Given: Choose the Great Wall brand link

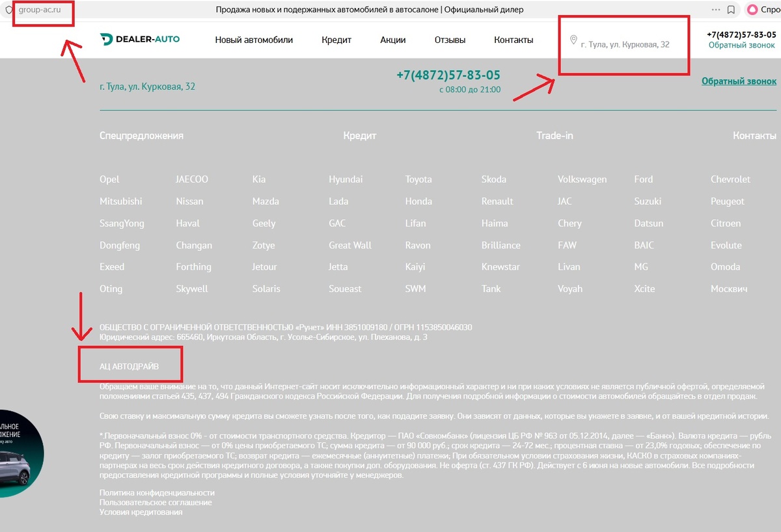Looking at the screenshot, I should pyautogui.click(x=350, y=246).
